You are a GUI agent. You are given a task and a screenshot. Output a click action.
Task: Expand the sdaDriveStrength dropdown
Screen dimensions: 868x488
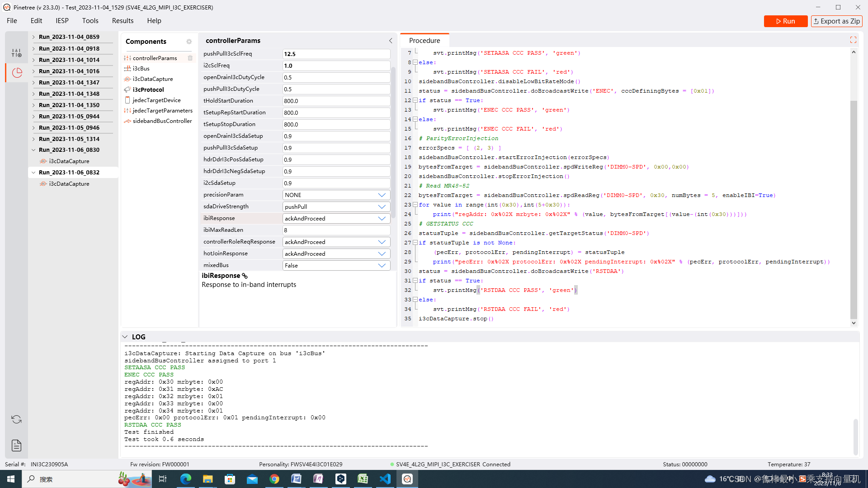tap(382, 206)
